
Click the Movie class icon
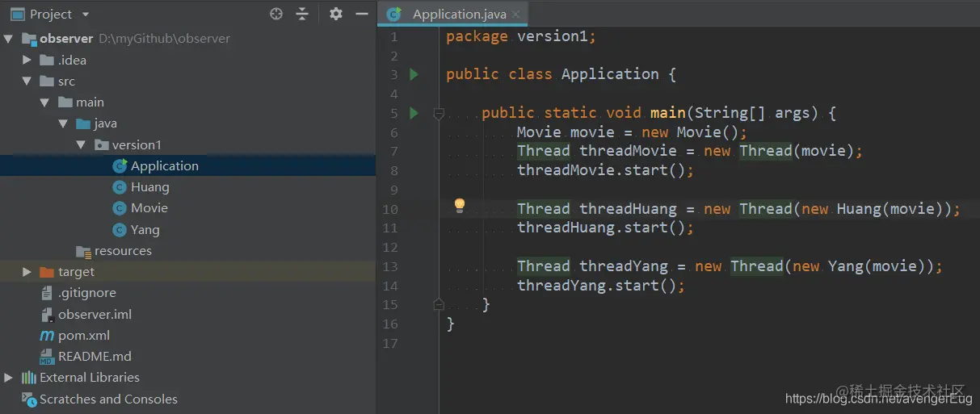click(x=120, y=208)
